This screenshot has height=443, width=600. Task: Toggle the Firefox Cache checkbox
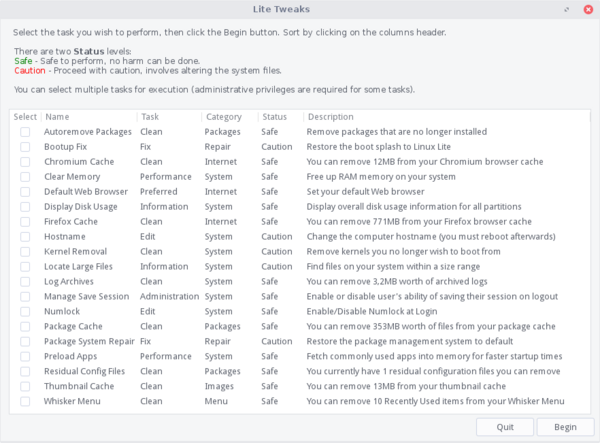point(25,222)
